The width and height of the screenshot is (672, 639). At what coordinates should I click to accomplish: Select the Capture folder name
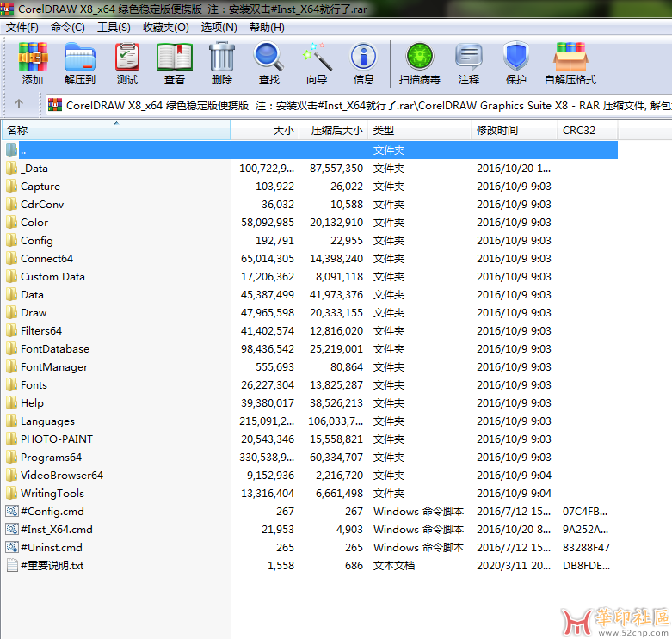40,187
